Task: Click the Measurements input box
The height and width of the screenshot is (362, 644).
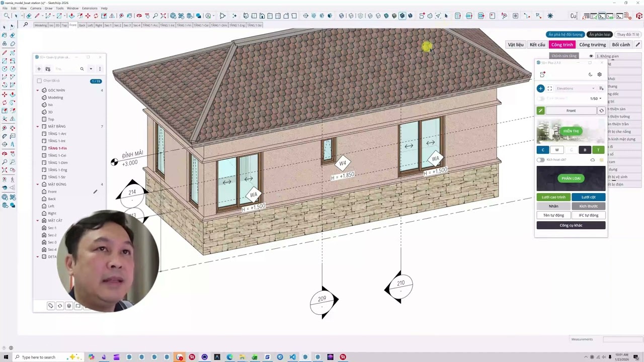Action: click(623, 339)
